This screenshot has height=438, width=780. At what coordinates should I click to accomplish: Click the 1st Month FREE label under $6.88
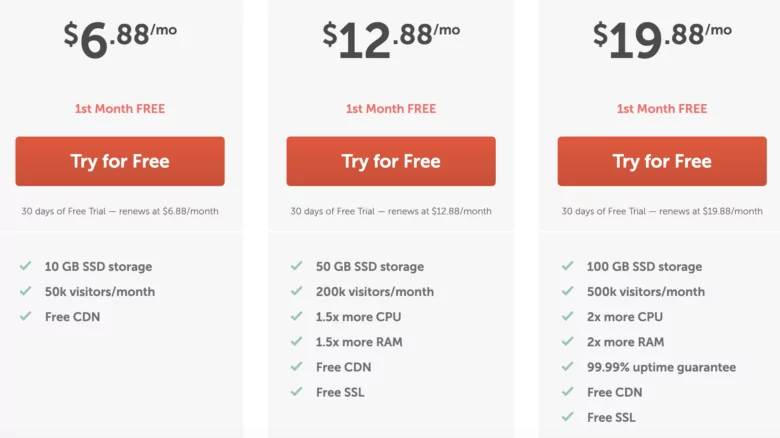click(x=120, y=109)
